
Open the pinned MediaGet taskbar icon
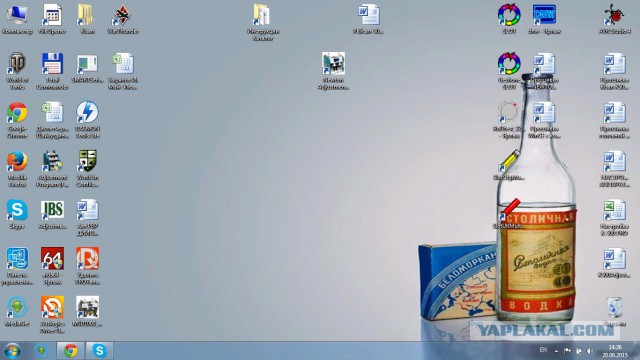[x=41, y=351]
